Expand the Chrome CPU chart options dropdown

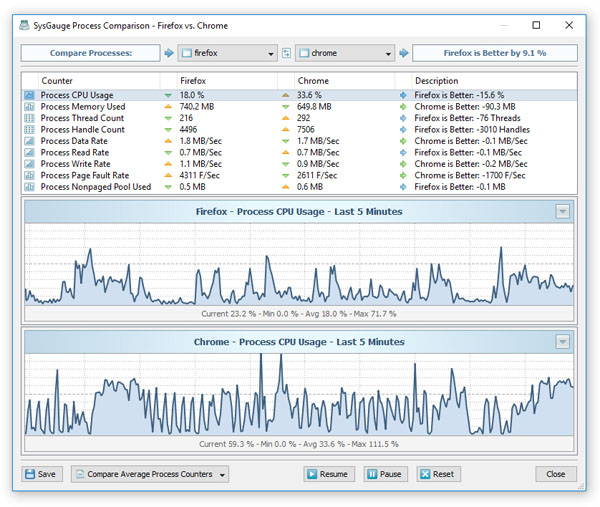pos(562,341)
